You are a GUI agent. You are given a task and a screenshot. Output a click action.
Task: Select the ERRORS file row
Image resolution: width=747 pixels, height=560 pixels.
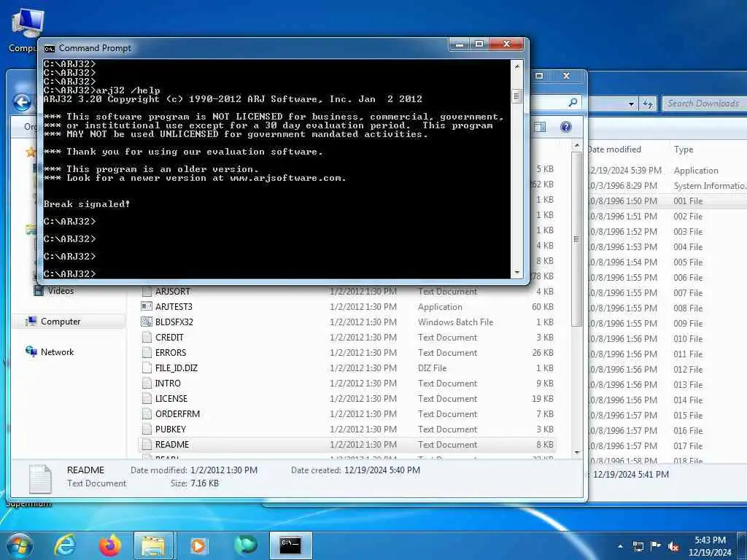click(347, 352)
